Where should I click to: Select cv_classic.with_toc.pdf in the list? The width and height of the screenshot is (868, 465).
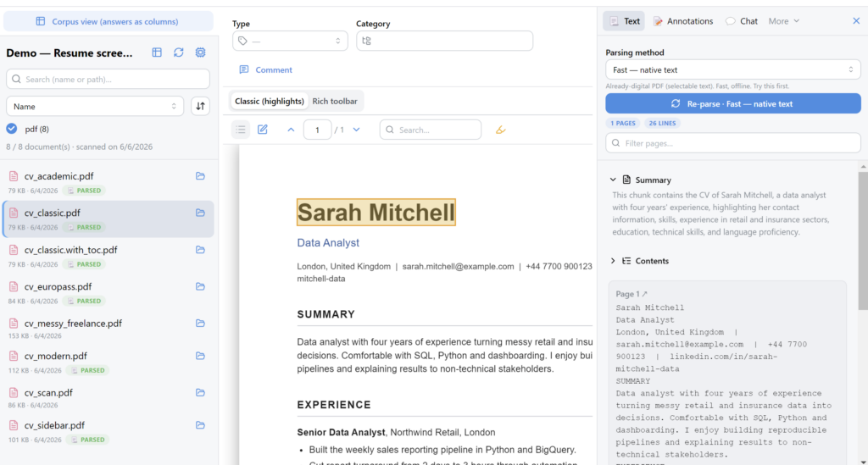(x=108, y=256)
